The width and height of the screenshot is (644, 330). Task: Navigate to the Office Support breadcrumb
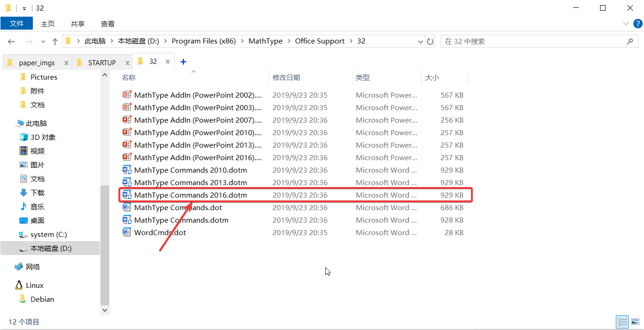pos(320,41)
